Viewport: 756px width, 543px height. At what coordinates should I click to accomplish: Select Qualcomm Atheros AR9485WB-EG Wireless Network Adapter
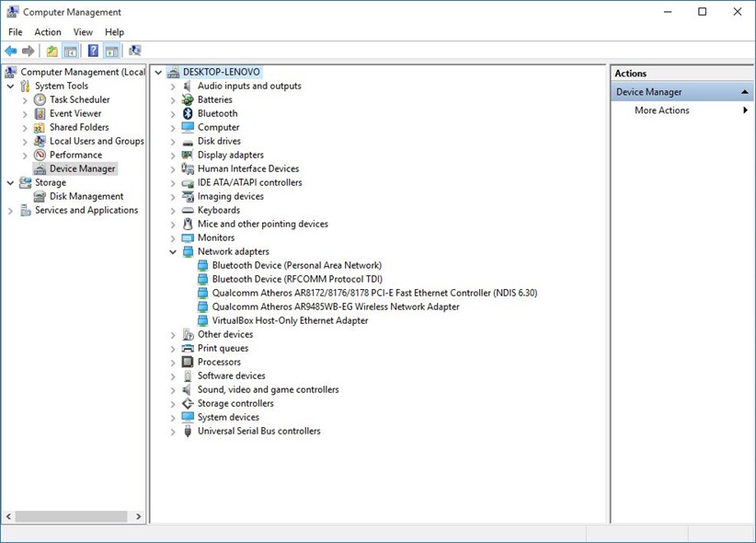[335, 306]
